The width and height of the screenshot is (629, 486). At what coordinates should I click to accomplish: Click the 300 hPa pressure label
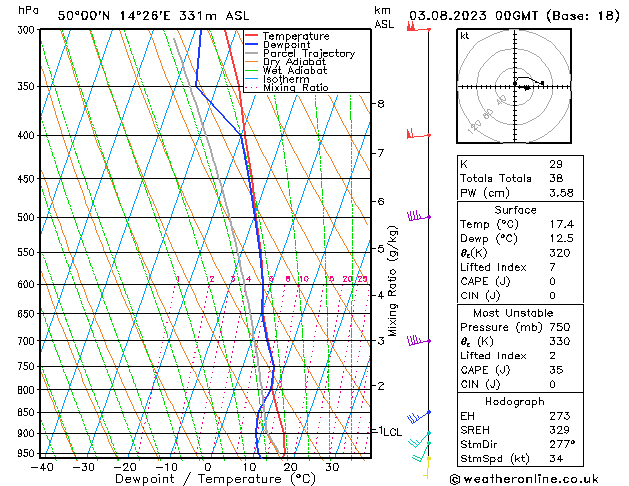(26, 30)
